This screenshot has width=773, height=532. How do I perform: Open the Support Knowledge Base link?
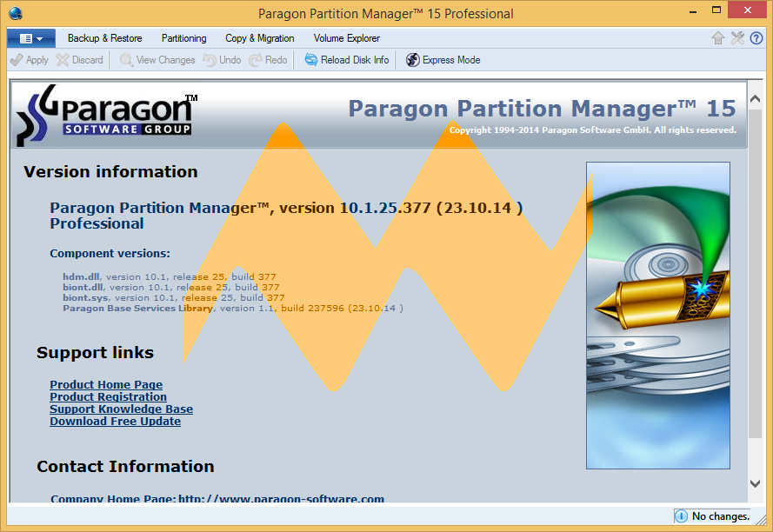(x=121, y=409)
